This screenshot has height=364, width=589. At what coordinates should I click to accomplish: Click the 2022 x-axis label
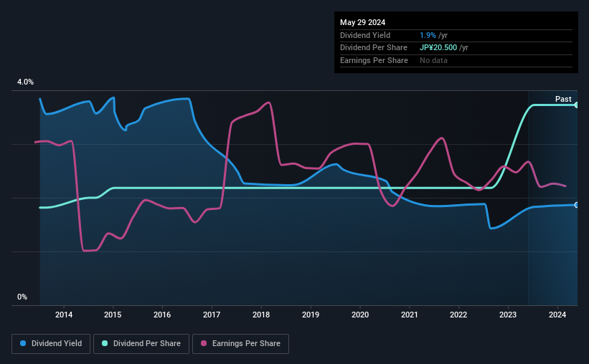[x=458, y=315]
